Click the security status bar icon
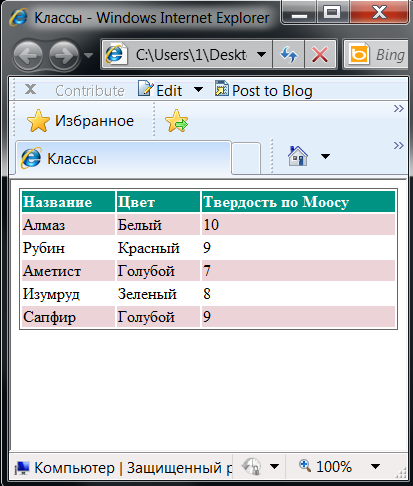This screenshot has width=413, height=486. tap(251, 466)
